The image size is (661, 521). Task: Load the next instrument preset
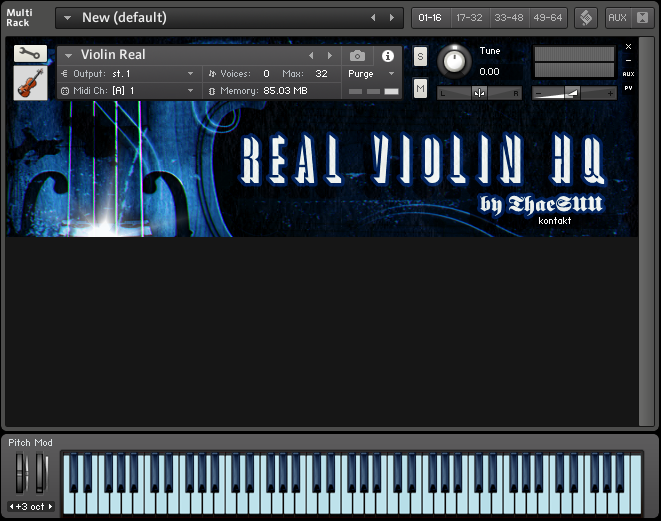330,55
